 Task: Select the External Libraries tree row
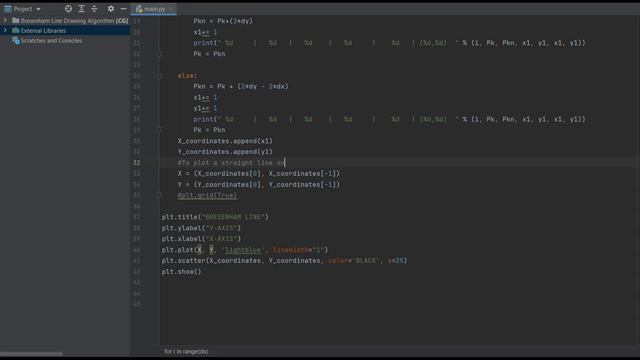pos(65,31)
